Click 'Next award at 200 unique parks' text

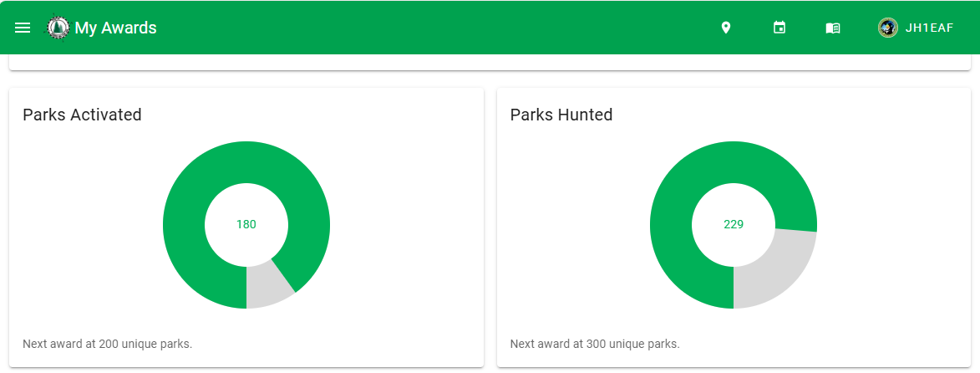pyautogui.click(x=108, y=344)
